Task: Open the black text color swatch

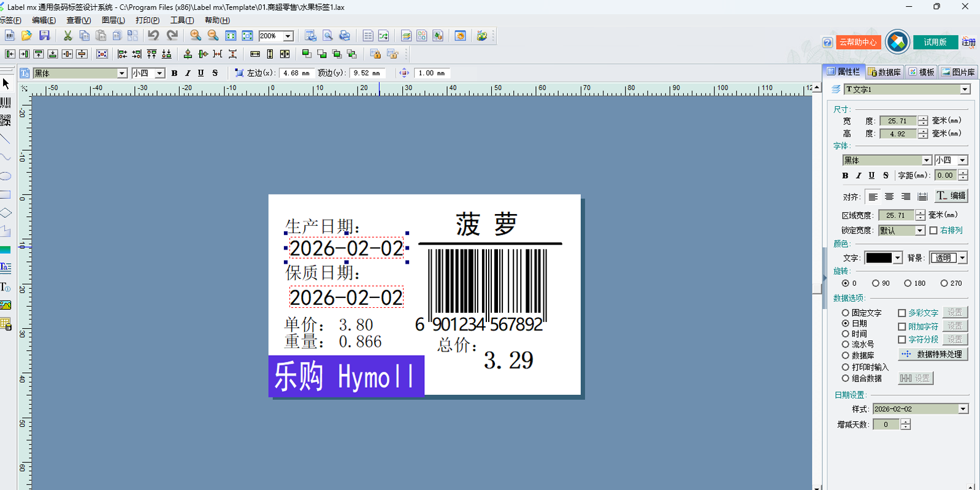Action: 879,258
